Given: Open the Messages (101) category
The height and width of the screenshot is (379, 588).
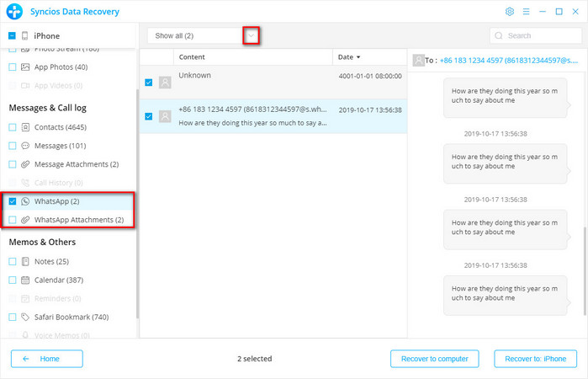Looking at the screenshot, I should (60, 146).
